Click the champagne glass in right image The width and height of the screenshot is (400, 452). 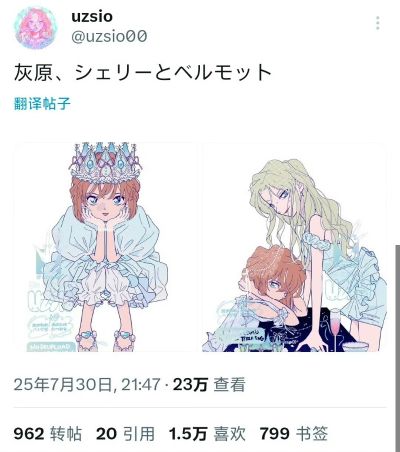(334, 330)
